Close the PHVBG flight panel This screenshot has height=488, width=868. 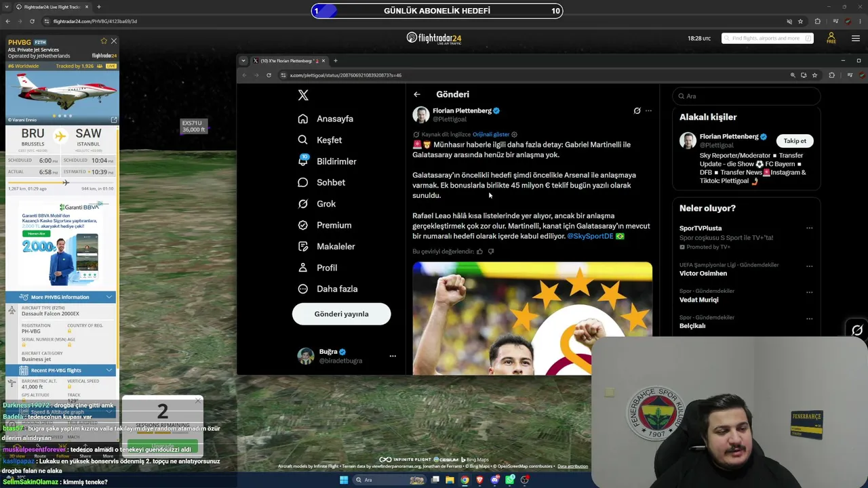(113, 41)
